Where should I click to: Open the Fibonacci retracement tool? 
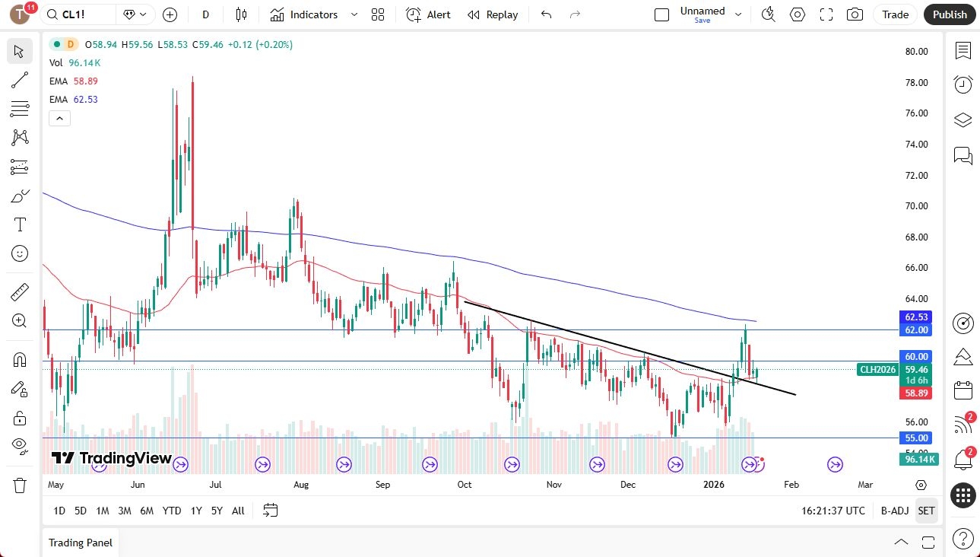coord(20,109)
